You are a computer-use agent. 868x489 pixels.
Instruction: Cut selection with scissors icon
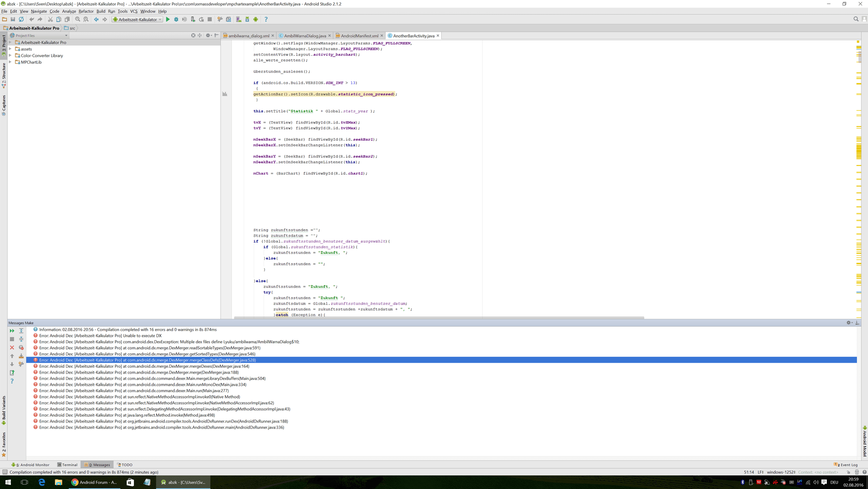pos(50,19)
